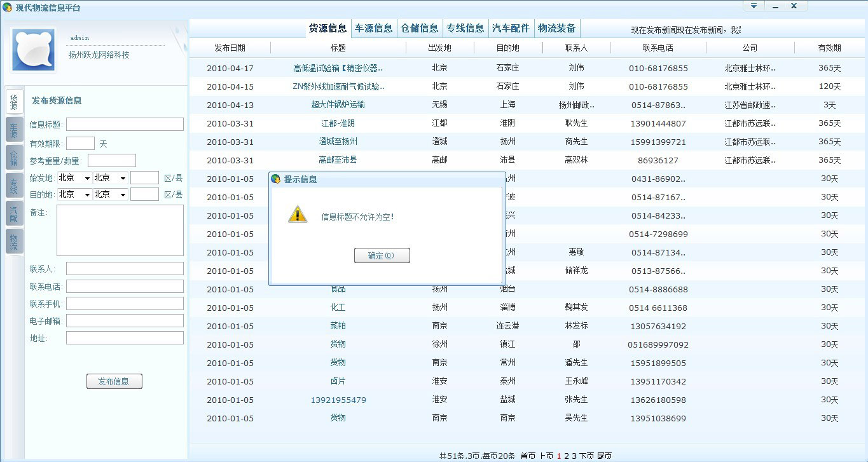
Task: Click the admin username label
Action: coord(79,38)
